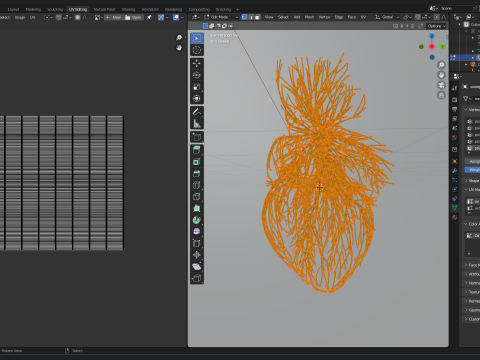Open the Object properties orange square tab

(x=455, y=161)
